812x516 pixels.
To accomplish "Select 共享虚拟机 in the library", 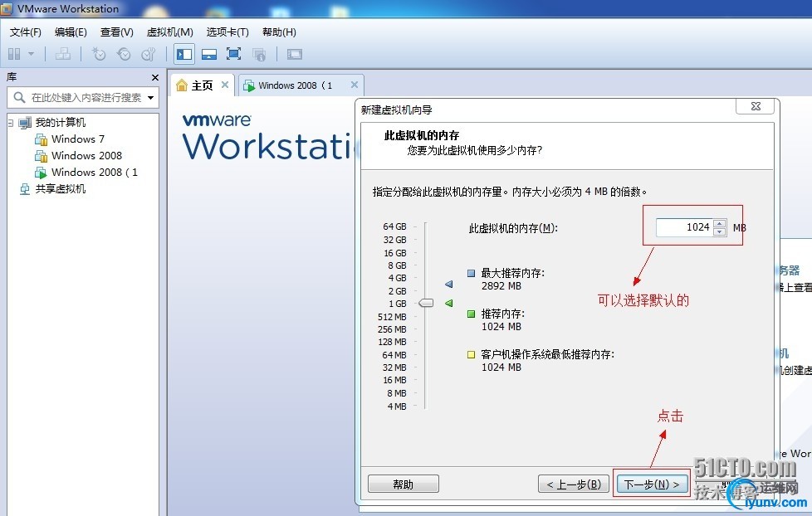I will coord(60,189).
